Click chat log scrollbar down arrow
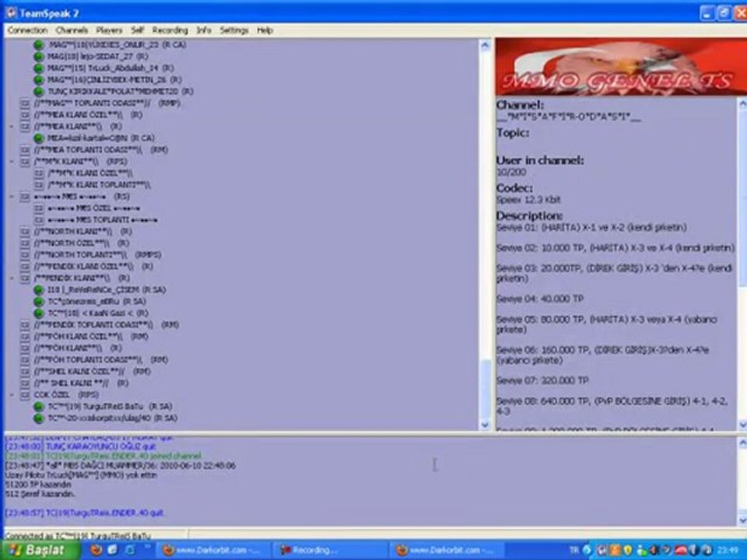The height and width of the screenshot is (560, 747). [742, 519]
